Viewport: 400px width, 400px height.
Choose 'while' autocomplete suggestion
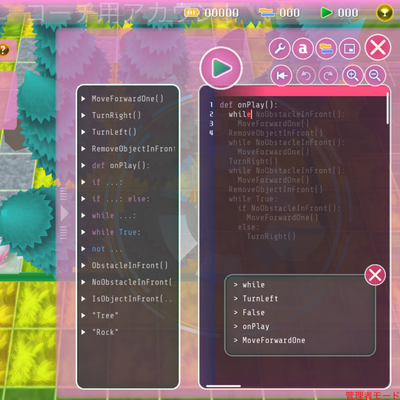click(253, 285)
